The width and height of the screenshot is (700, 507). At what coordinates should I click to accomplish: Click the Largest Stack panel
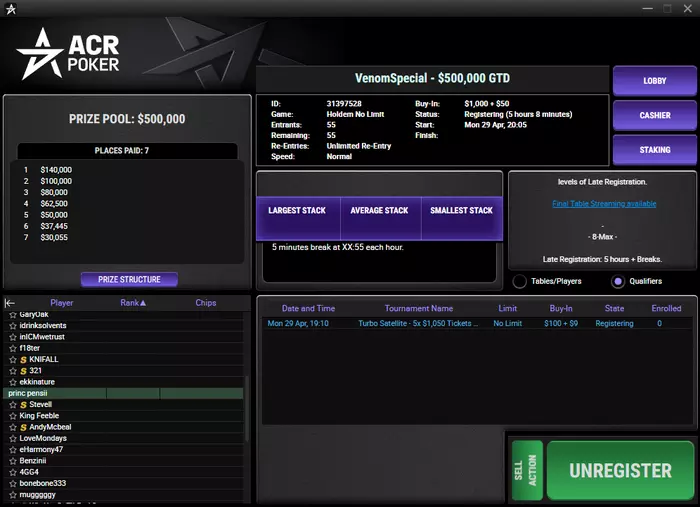click(x=298, y=218)
